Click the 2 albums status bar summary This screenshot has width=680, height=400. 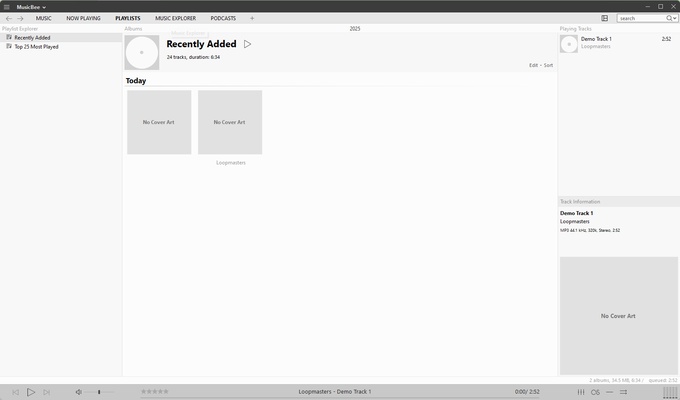(x=616, y=380)
